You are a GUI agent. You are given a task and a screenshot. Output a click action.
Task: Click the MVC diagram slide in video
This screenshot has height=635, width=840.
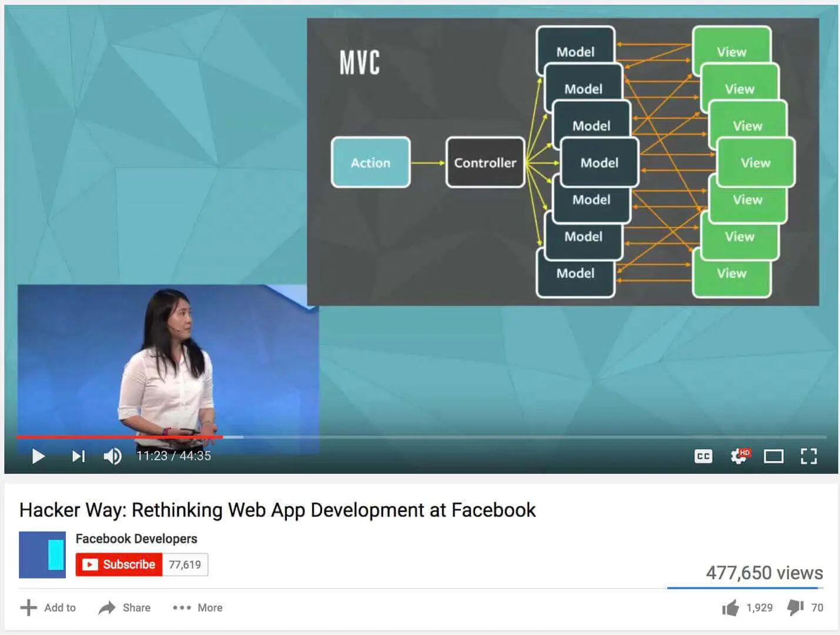point(563,162)
